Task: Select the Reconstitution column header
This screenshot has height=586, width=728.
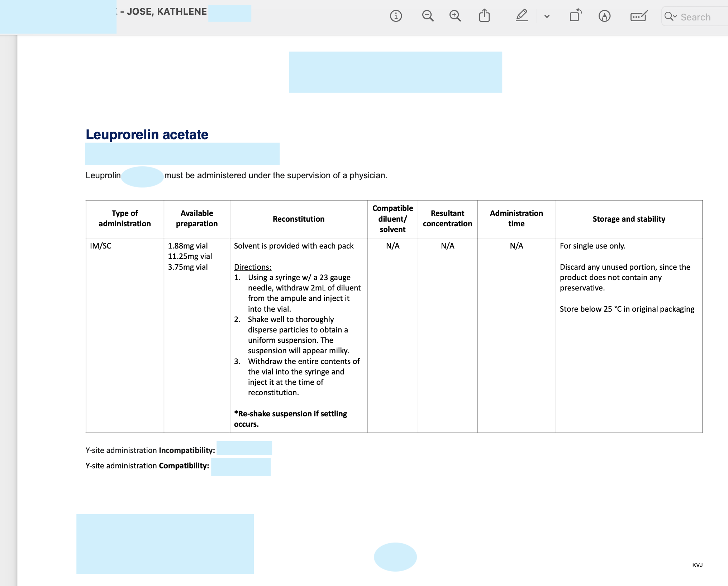Action: point(298,219)
